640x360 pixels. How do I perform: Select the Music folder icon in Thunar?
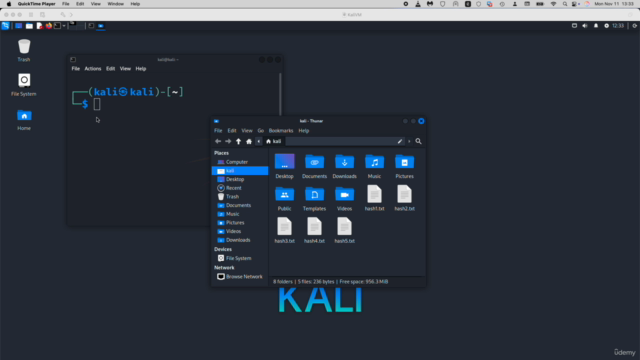pyautogui.click(x=374, y=162)
